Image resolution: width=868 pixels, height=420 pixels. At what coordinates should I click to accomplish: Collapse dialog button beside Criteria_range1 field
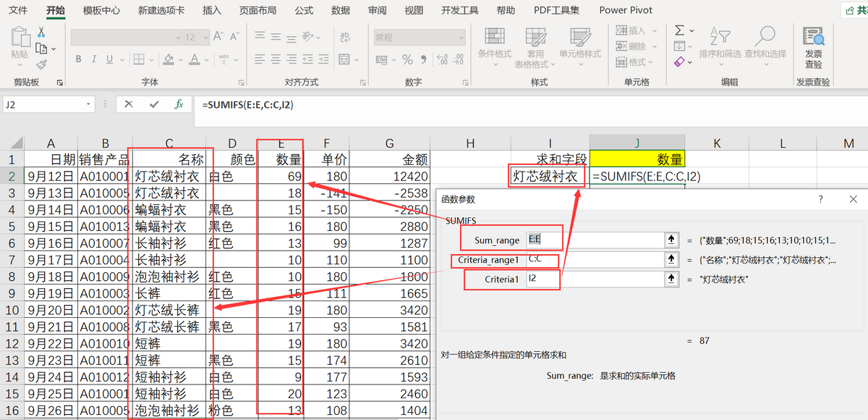point(671,259)
